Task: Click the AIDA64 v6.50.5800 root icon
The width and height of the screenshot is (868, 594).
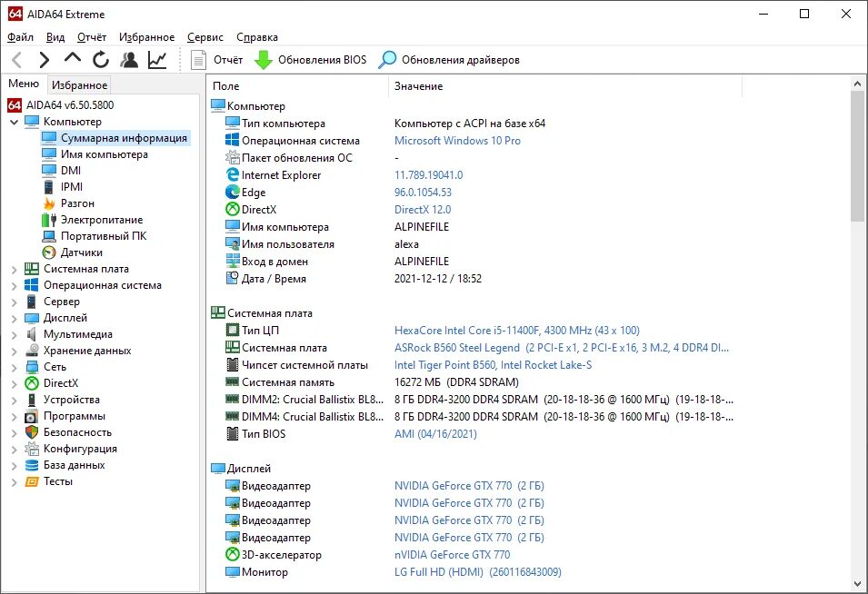Action: (x=15, y=105)
